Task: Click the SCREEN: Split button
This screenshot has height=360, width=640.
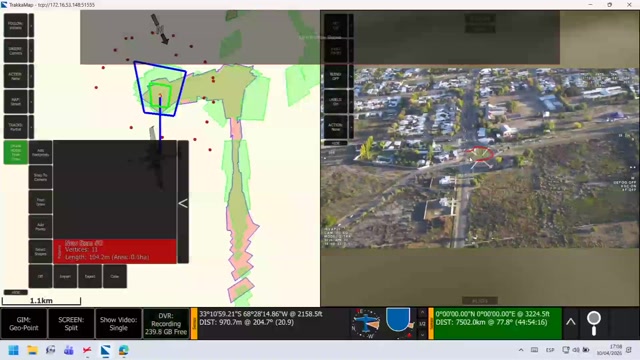Action: pyautogui.click(x=71, y=324)
